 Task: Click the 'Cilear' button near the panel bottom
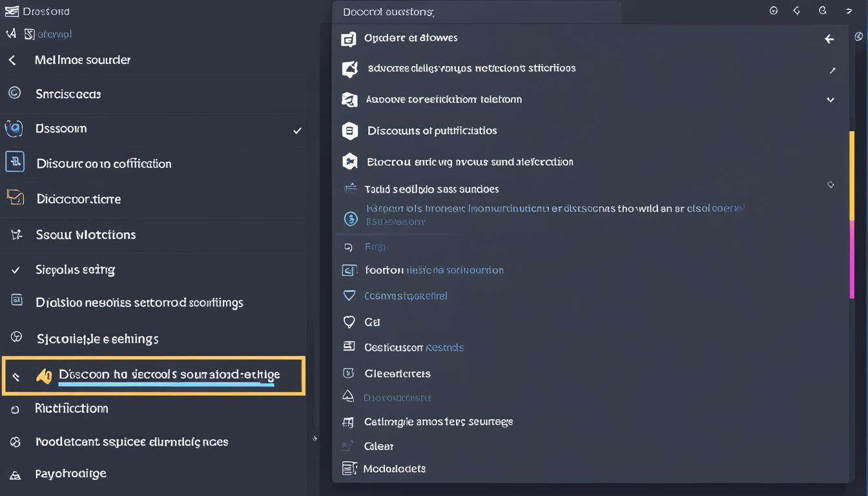click(378, 446)
